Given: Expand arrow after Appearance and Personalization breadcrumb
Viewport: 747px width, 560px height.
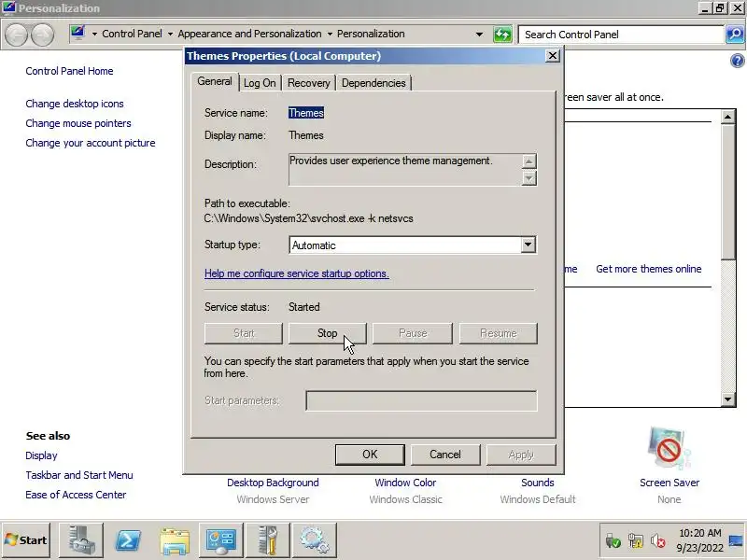Looking at the screenshot, I should [x=330, y=35].
